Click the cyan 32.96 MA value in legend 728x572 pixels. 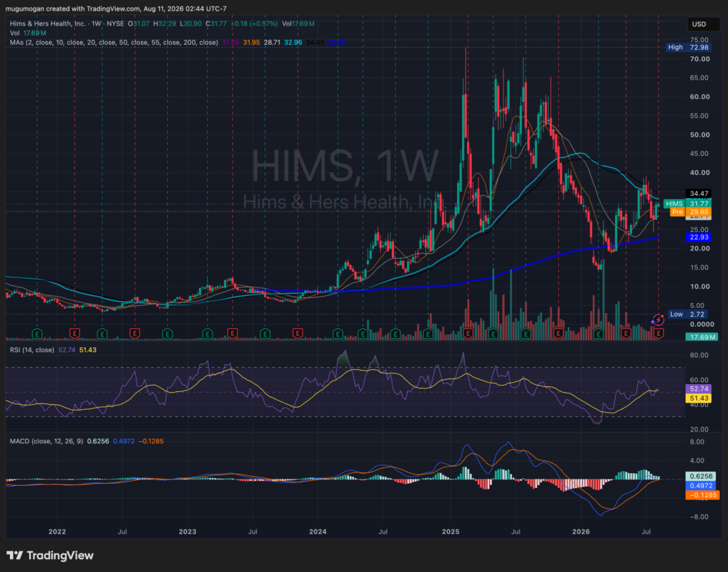pyautogui.click(x=293, y=42)
